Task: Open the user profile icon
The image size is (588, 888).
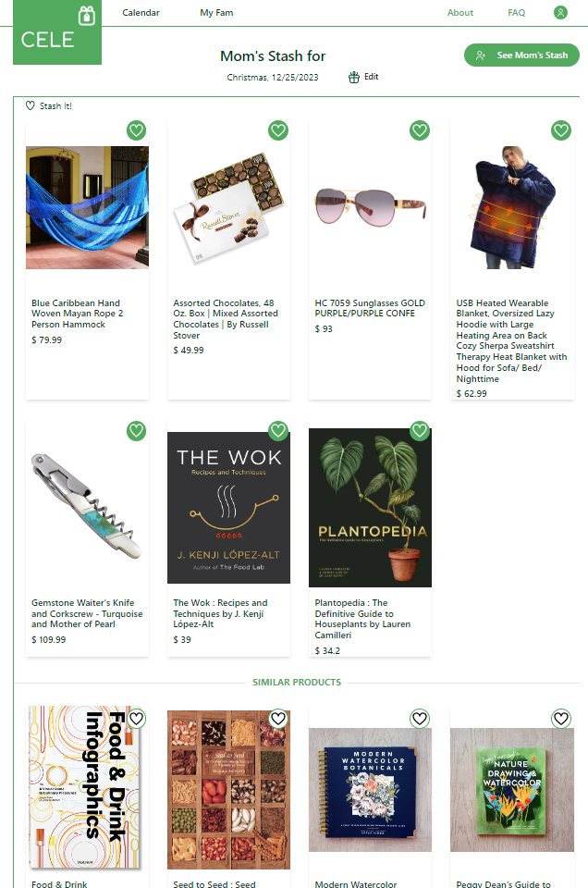Action: [x=560, y=12]
